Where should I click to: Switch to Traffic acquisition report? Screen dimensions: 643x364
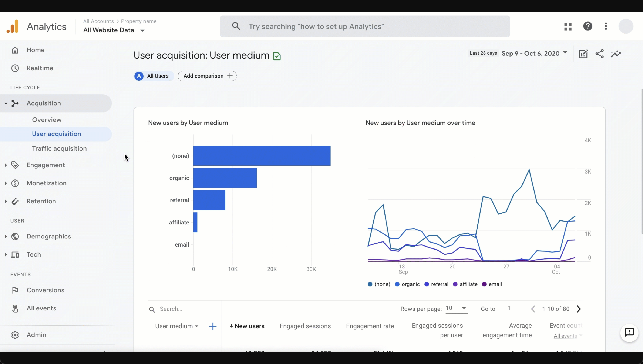click(59, 148)
